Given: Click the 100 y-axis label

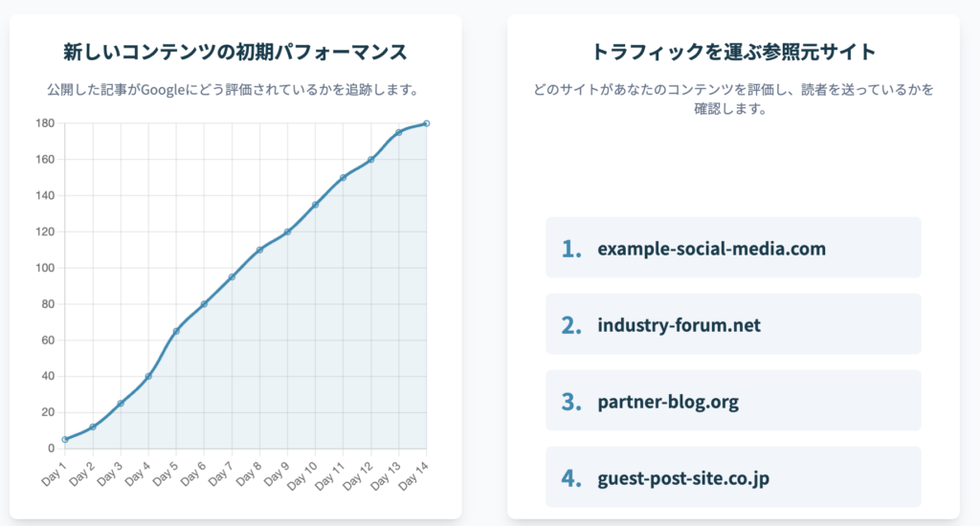Looking at the screenshot, I should coord(44,268).
